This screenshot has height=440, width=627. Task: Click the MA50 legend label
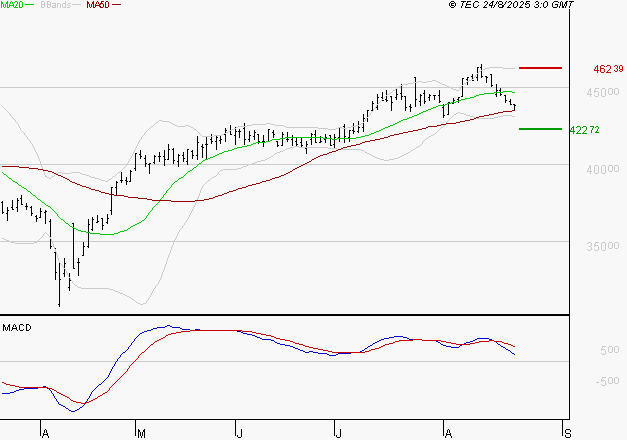pyautogui.click(x=98, y=6)
